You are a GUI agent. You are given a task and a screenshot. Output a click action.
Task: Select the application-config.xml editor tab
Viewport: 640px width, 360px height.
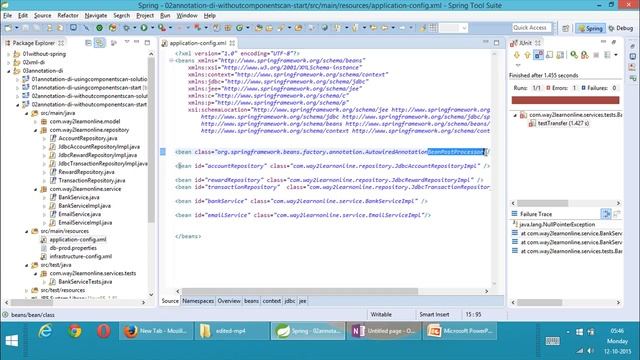[198, 43]
